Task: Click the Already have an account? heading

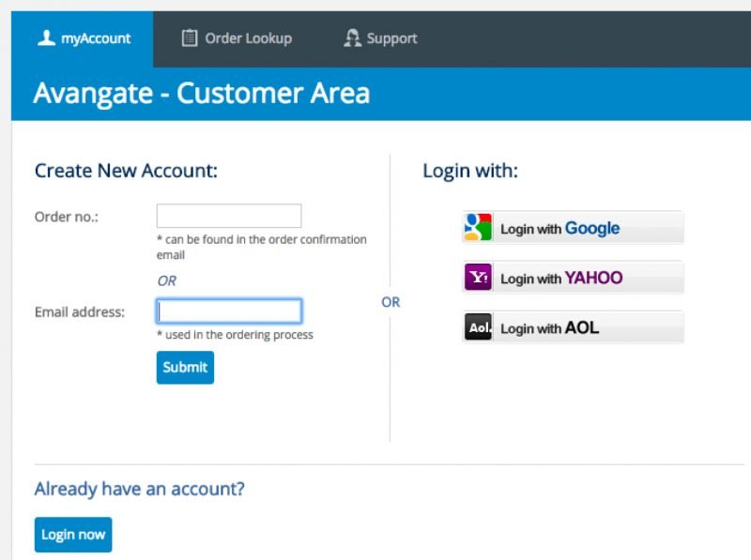Action: click(x=139, y=489)
